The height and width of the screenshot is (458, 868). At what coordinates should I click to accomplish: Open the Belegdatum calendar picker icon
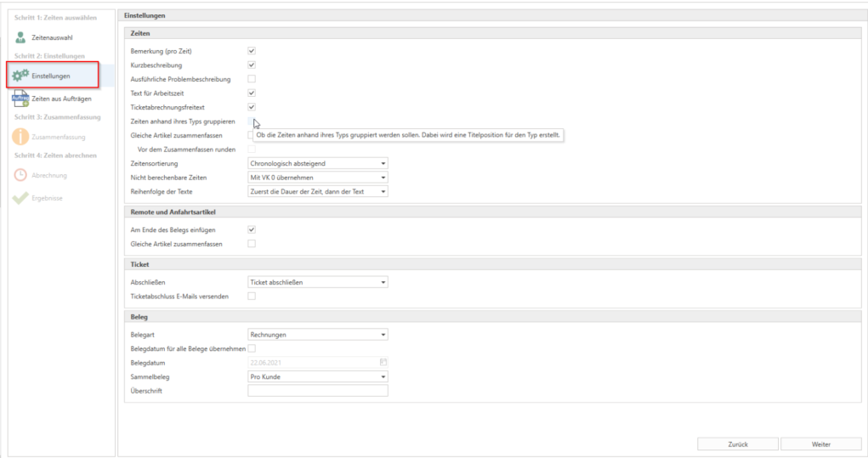[x=383, y=362]
